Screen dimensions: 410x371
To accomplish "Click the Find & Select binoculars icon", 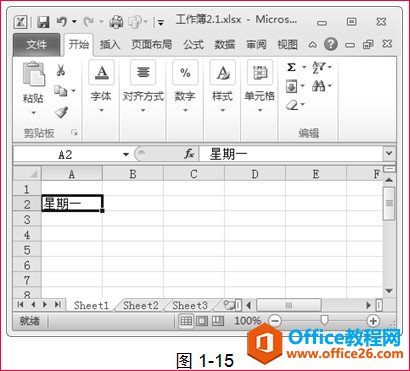I will tap(318, 87).
